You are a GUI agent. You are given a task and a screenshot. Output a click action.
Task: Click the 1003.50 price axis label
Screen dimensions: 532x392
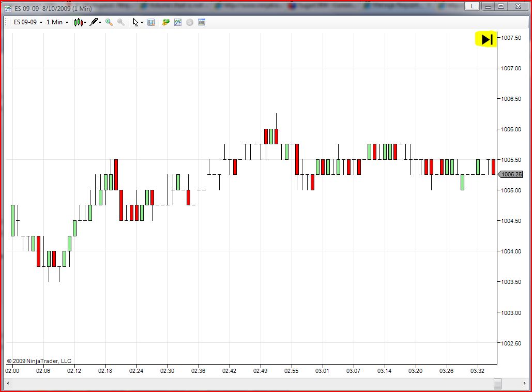pyautogui.click(x=511, y=282)
